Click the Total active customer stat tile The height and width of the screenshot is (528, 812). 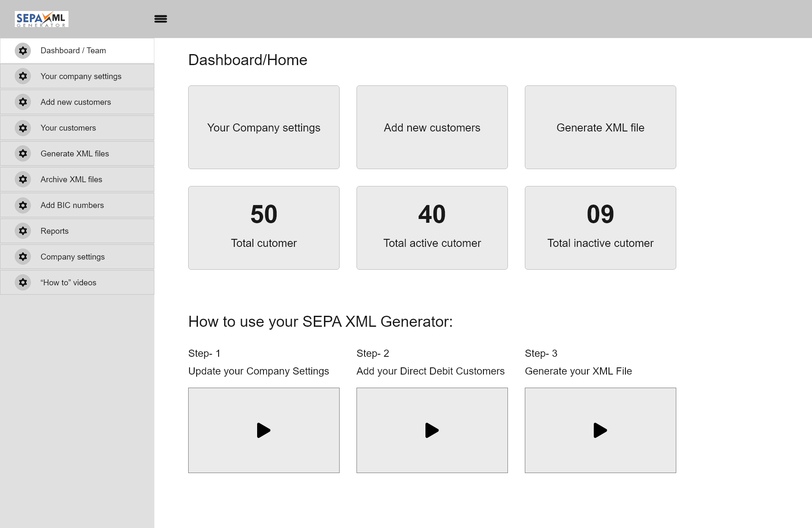(432, 227)
